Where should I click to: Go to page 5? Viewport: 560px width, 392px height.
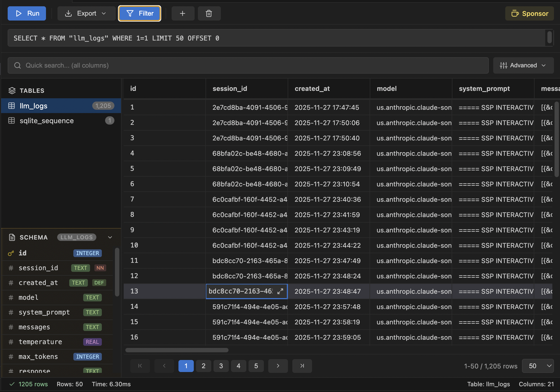tap(256, 366)
